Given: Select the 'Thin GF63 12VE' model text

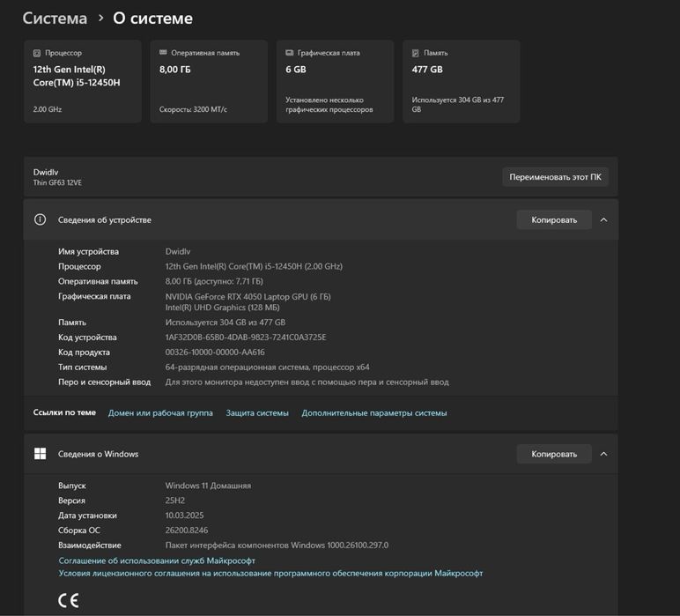Looking at the screenshot, I should tap(57, 182).
